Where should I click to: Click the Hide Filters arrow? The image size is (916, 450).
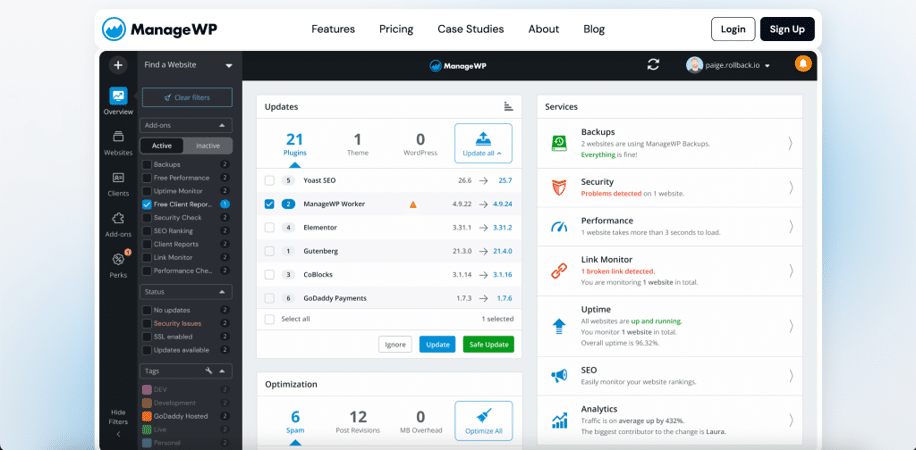(x=118, y=434)
